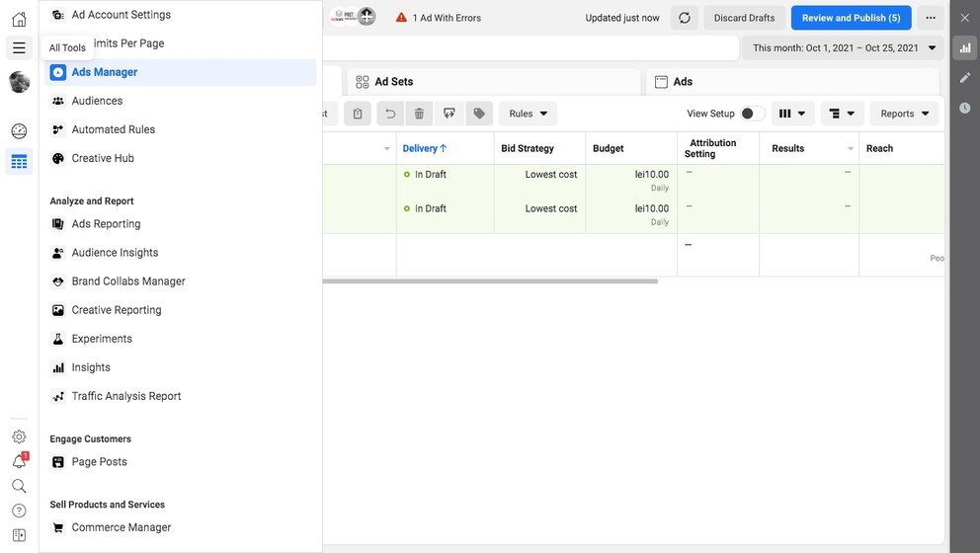
Task: Click the Discard Drafts button
Action: tap(745, 18)
